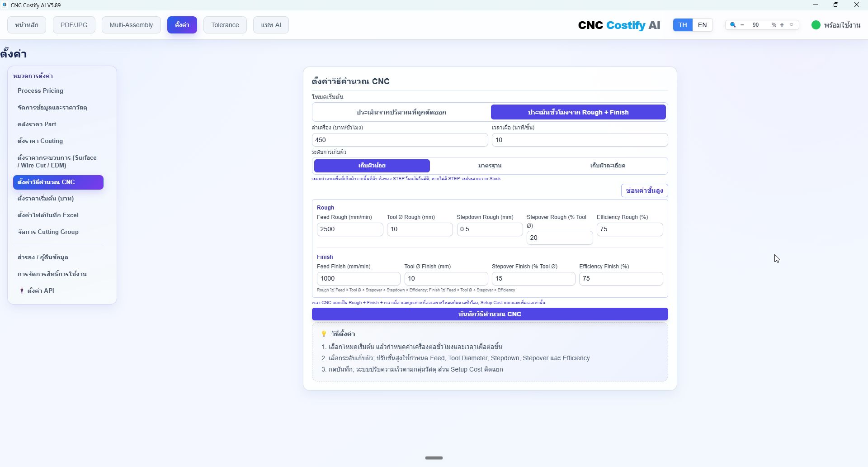Open การจัดการสิทธิ์การใช้งาน
This screenshot has height=467, width=868.
[58, 274]
